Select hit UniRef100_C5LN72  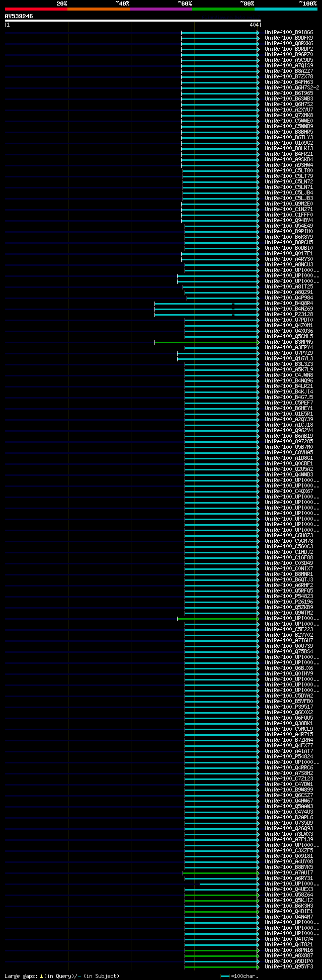289,181
